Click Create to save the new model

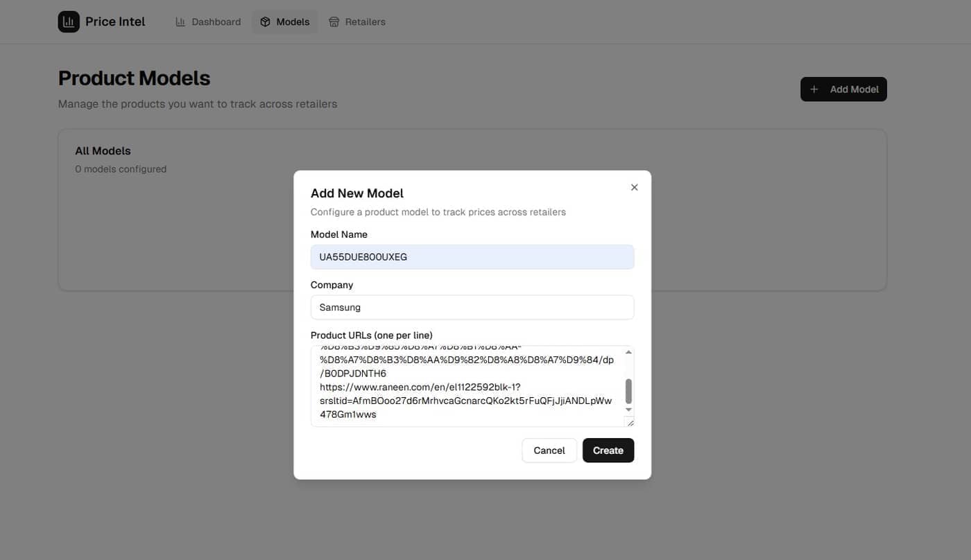point(608,450)
